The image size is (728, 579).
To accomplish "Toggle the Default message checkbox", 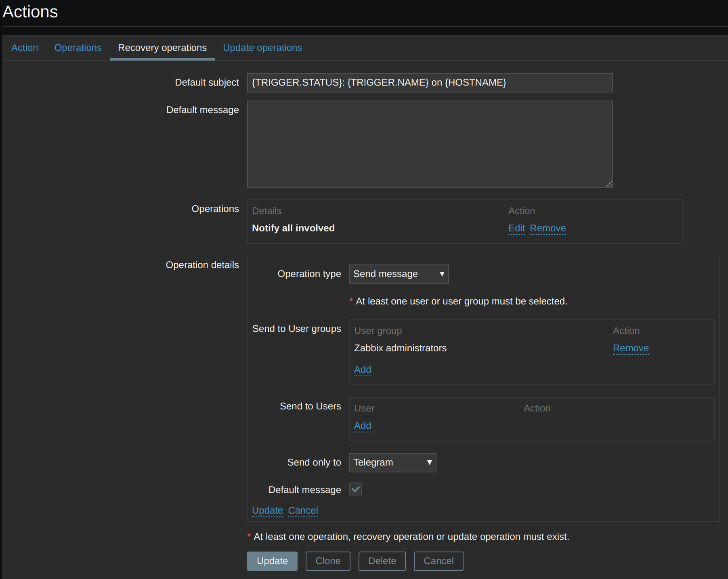I will (x=356, y=489).
